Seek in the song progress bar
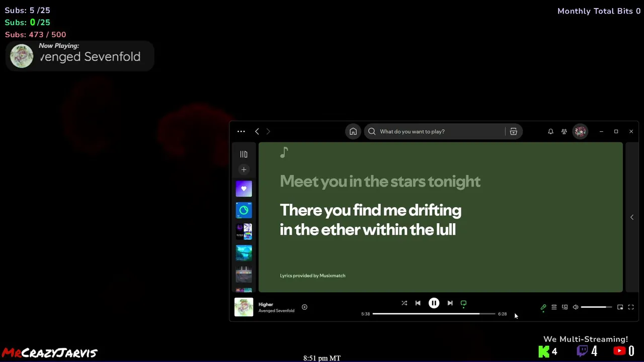 coord(434,314)
